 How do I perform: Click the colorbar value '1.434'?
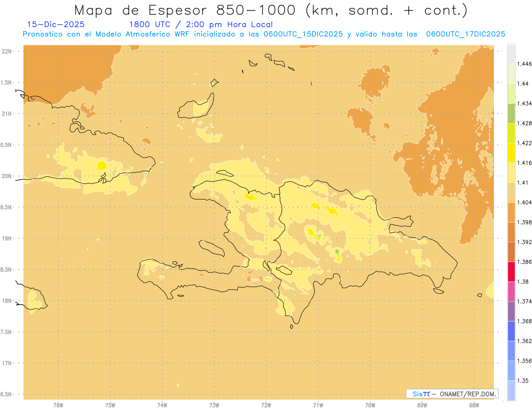click(524, 103)
